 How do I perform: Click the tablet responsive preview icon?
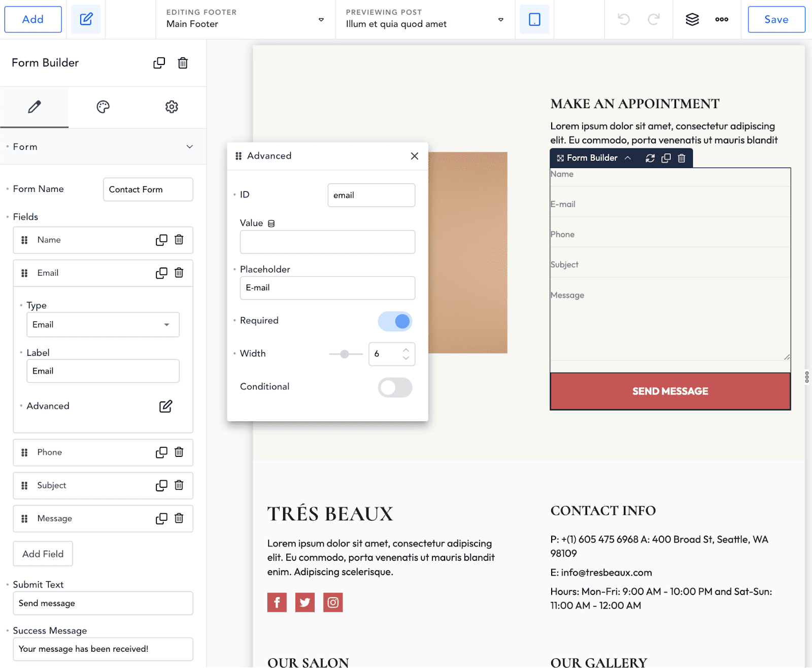click(x=534, y=19)
